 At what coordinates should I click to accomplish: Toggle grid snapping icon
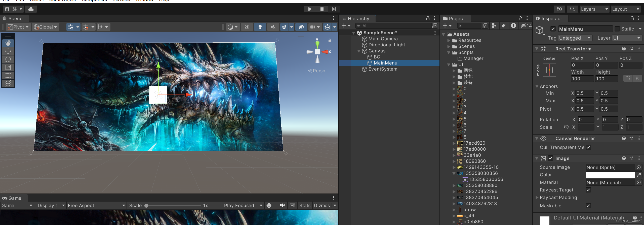coord(86,27)
